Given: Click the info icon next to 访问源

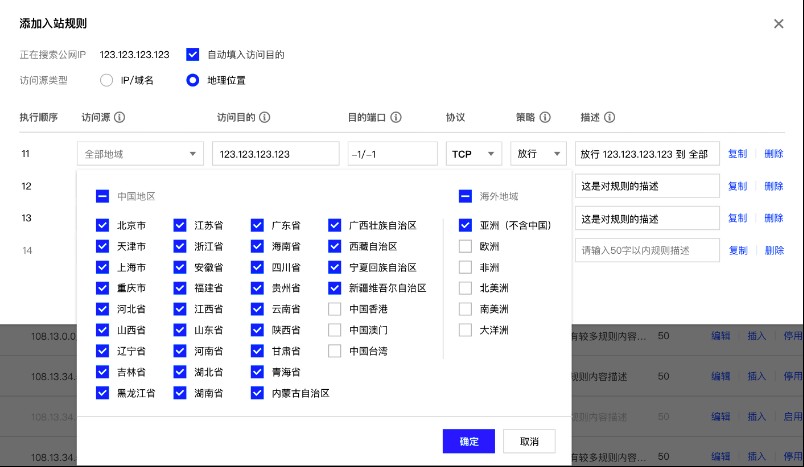Looking at the screenshot, I should pos(120,117).
